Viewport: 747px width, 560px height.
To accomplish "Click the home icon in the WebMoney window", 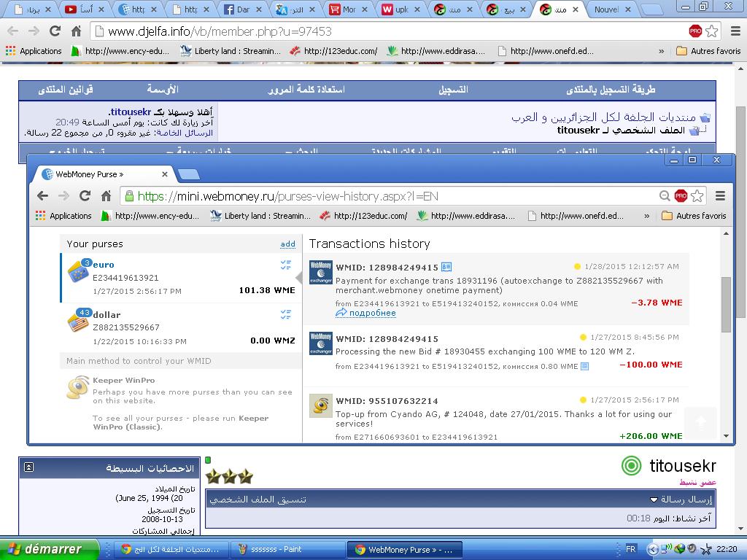I will click(x=107, y=195).
